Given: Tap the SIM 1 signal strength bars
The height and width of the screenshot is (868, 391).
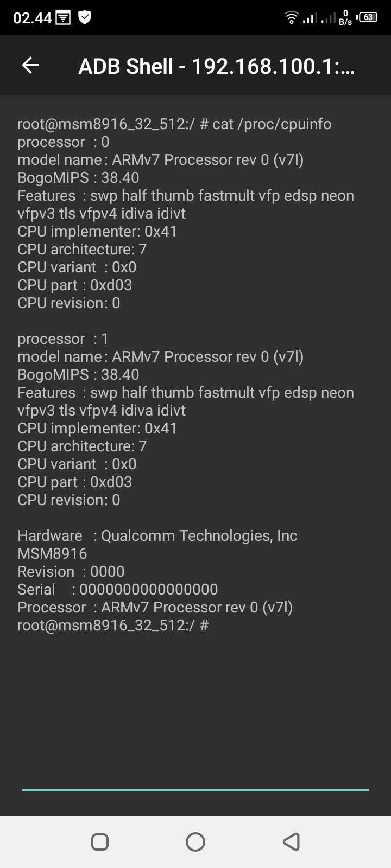Looking at the screenshot, I should point(311,18).
